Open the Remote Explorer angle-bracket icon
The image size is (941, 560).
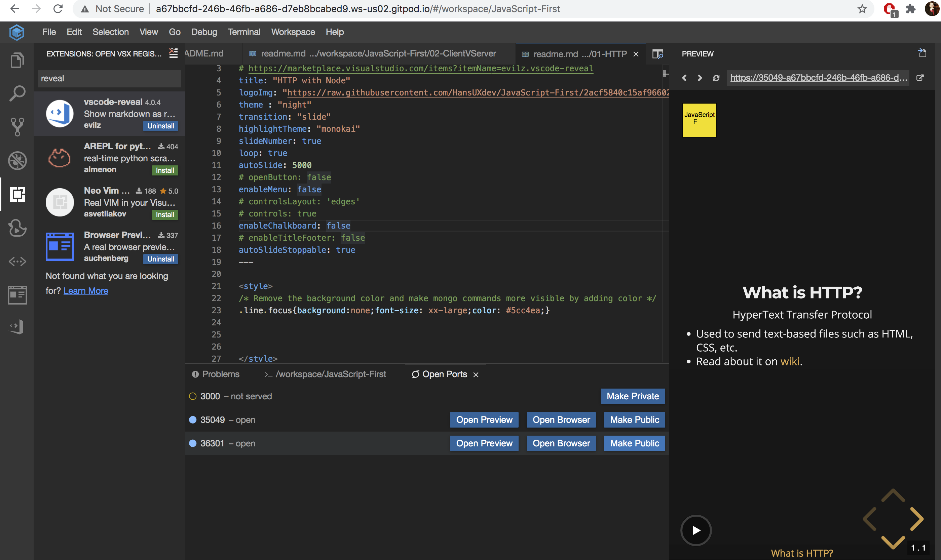click(x=17, y=261)
